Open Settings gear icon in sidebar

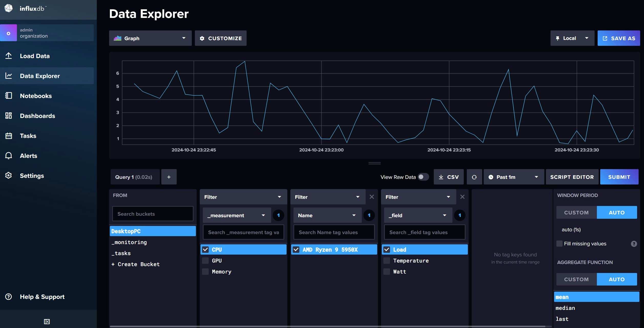pos(8,176)
